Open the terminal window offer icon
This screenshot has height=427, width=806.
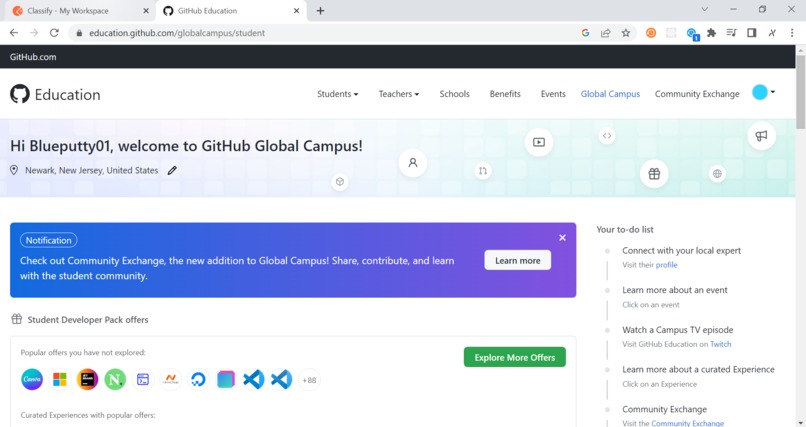[143, 380]
